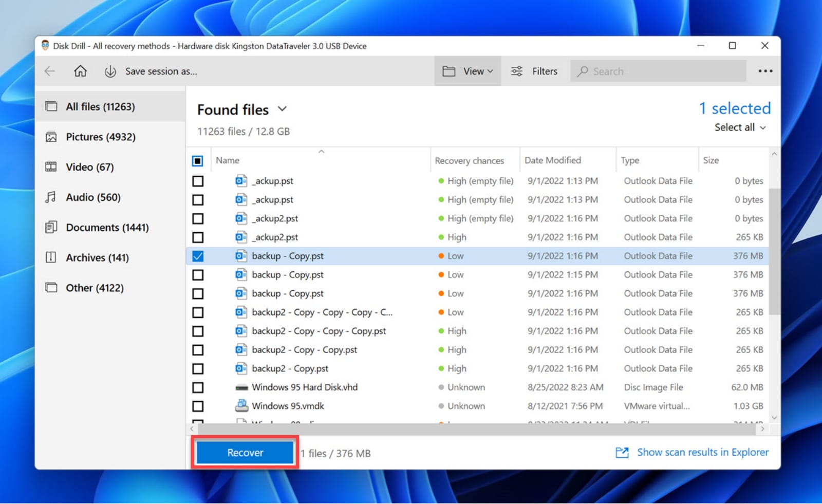The height and width of the screenshot is (504, 822).
Task: Expand the Found files dropdown chevron
Action: pyautogui.click(x=282, y=109)
